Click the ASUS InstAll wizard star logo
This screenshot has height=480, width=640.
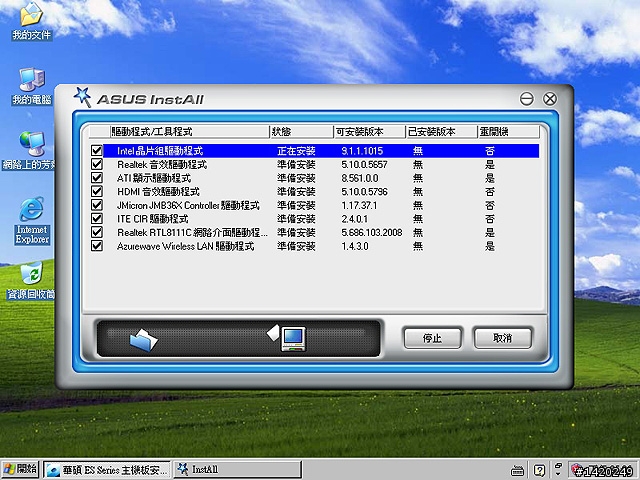click(x=83, y=97)
